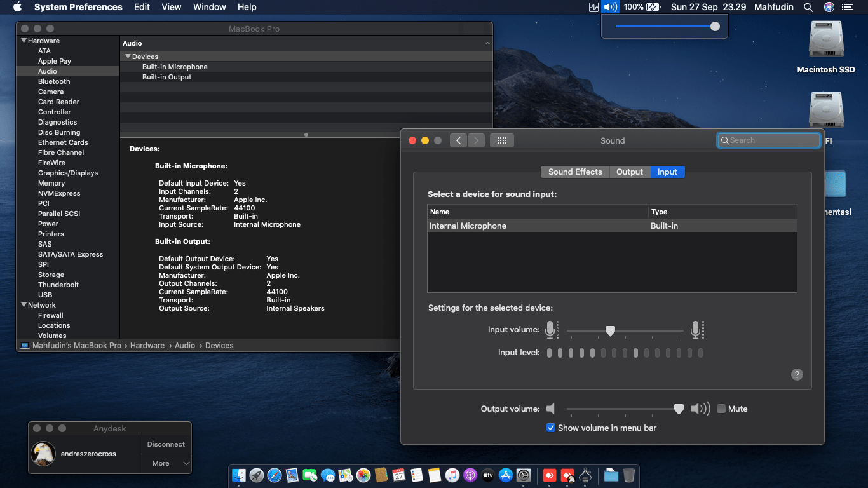Click the Mahfudin user name in the menu bar

773,7
